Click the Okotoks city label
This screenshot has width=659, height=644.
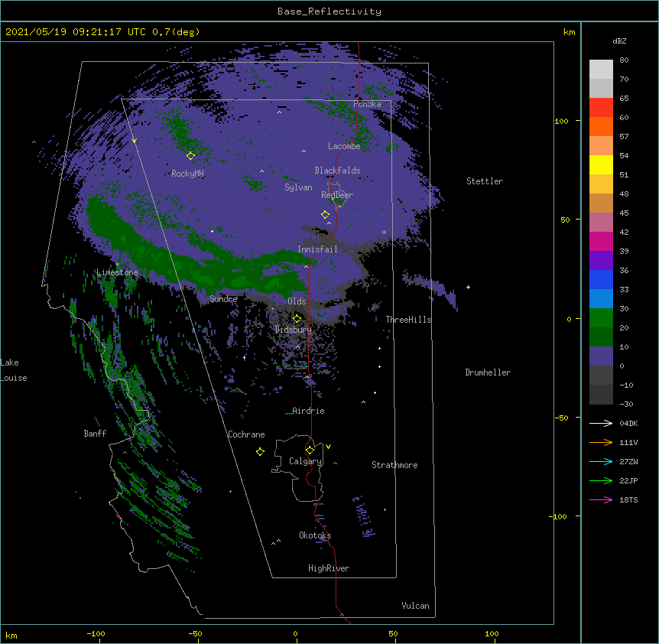click(315, 535)
